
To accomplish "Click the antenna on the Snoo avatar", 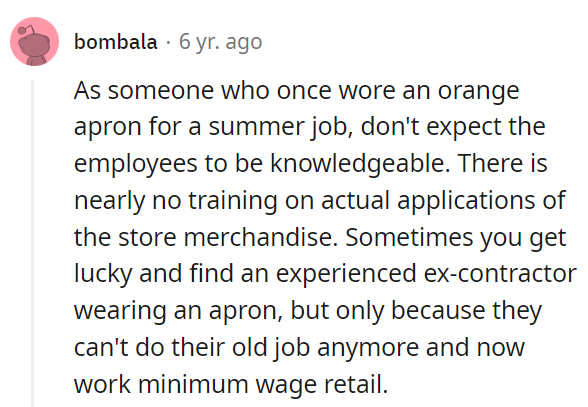I will (x=27, y=29).
